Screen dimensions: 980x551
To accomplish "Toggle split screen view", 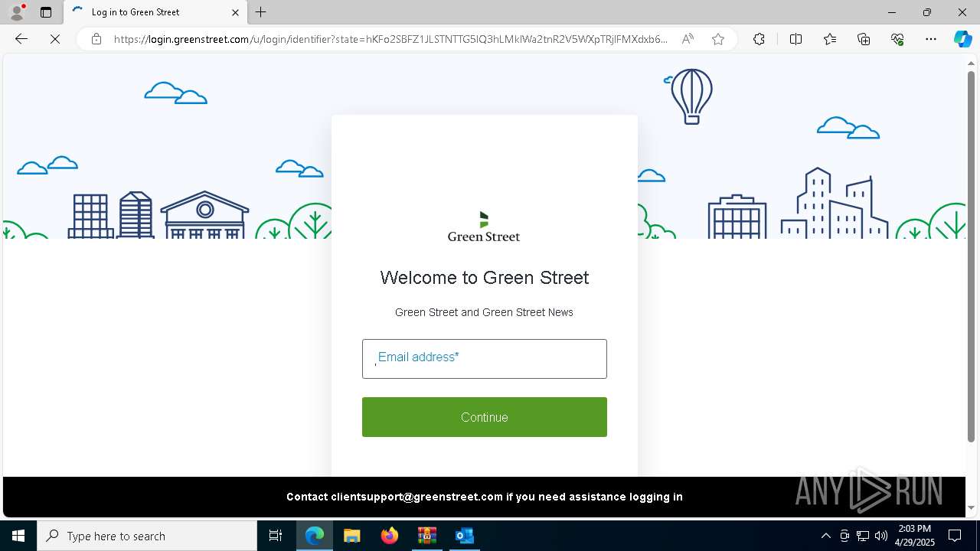I will click(795, 39).
